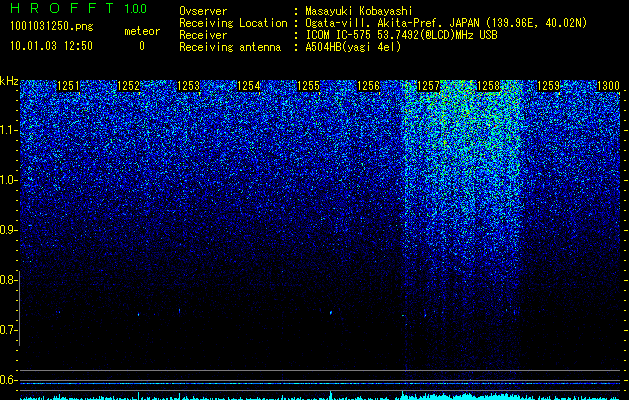Viewport: 629px width, 400px height.
Task: Click the 'Receiver' field label
Action: (x=203, y=35)
